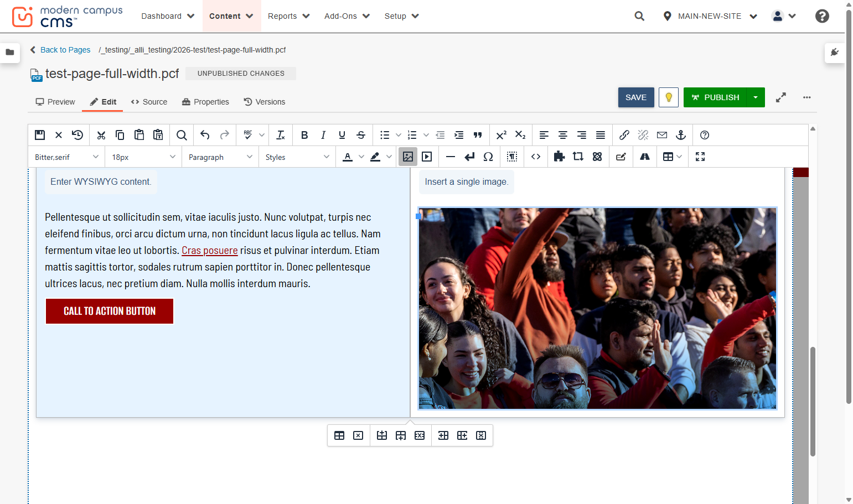
Task: Toggle italic formatting
Action: click(x=323, y=135)
